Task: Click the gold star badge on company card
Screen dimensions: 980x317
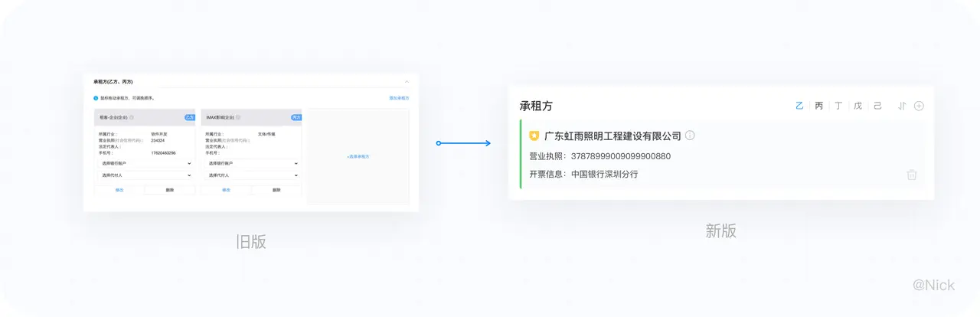Action: tap(534, 136)
